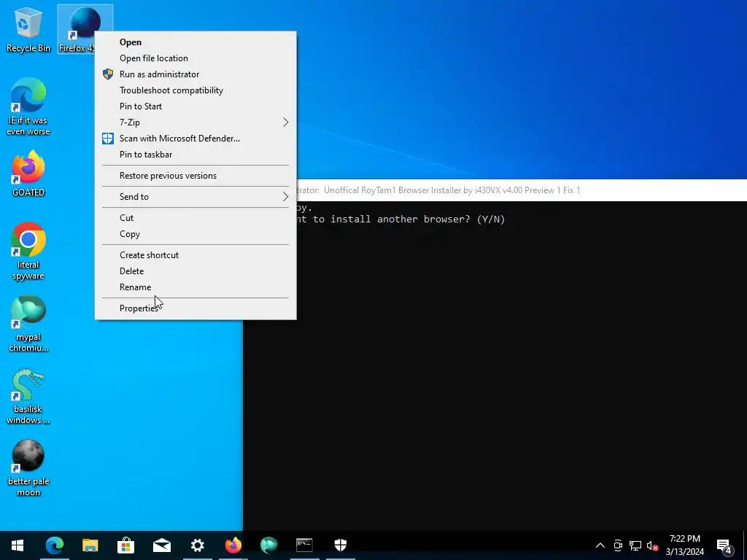Select Create shortcut
Screen dimensions: 747x560
(x=196, y=254)
